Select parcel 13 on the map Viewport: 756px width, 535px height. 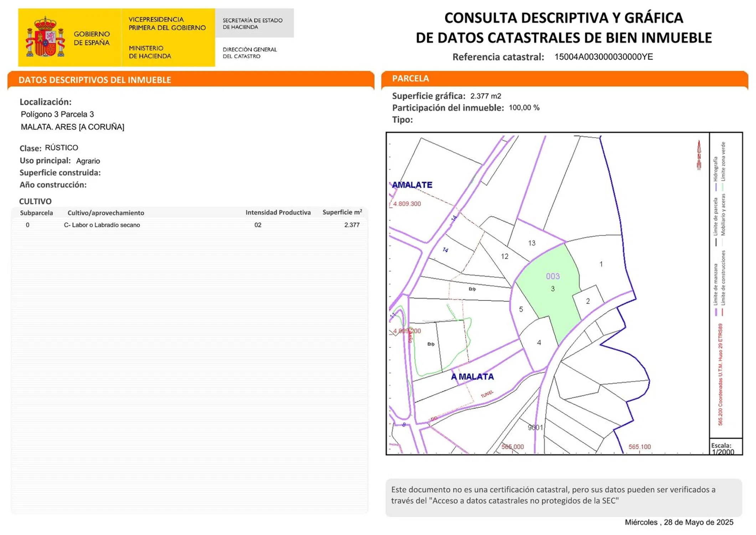coord(531,243)
